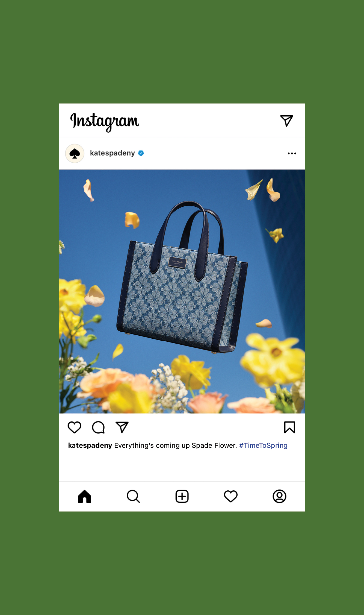Click the Instagram logo wordmark
Image resolution: width=364 pixels, height=615 pixels.
coord(105,122)
